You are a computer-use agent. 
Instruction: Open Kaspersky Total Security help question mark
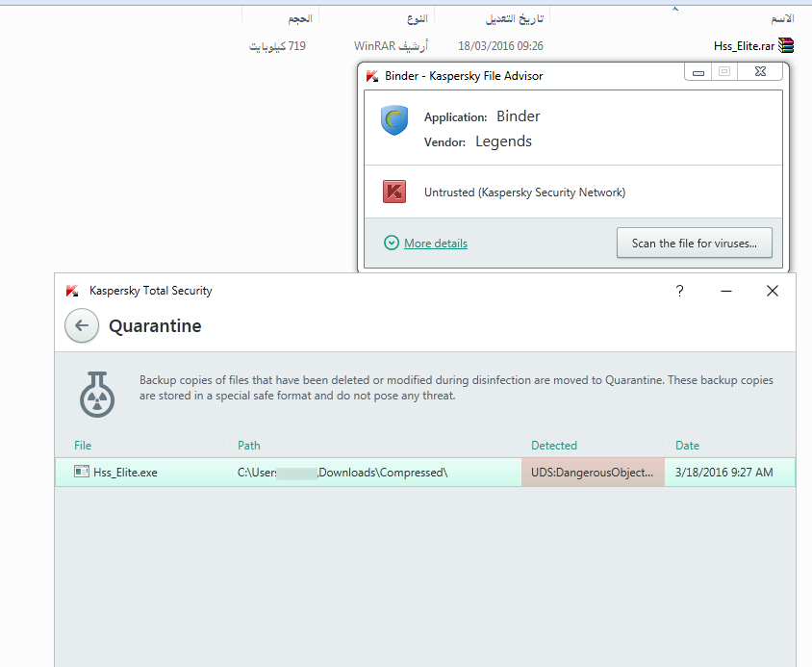(679, 291)
